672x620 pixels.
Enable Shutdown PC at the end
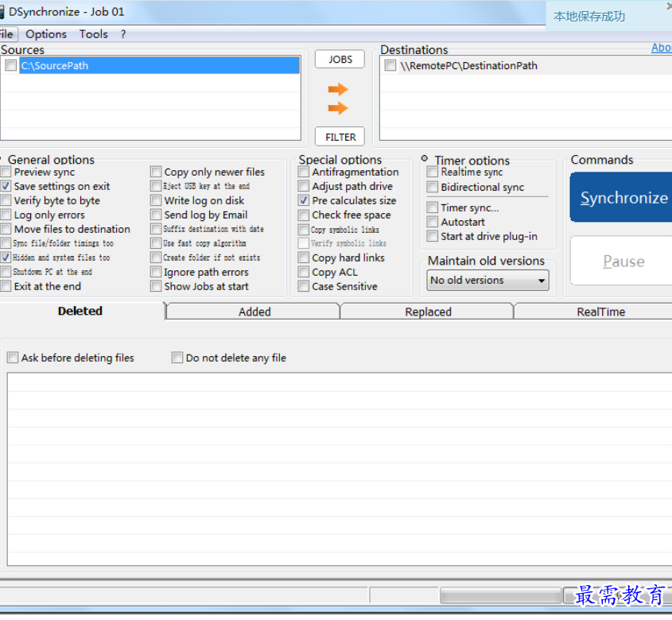click(x=6, y=272)
